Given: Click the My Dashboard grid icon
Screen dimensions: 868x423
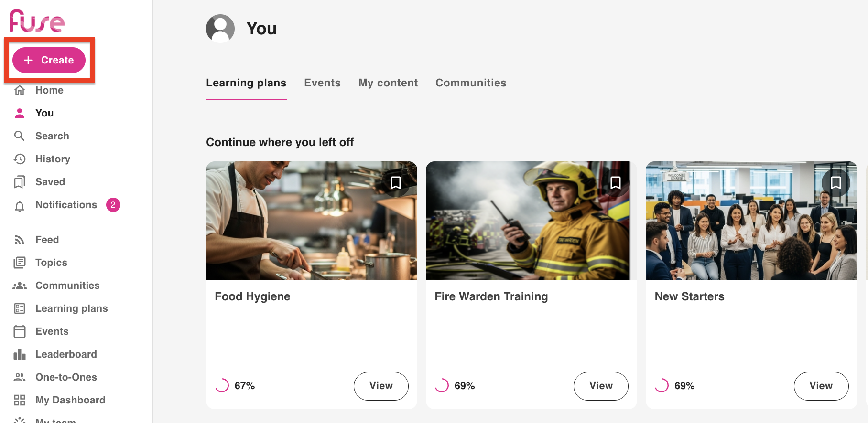Looking at the screenshot, I should click(20, 400).
